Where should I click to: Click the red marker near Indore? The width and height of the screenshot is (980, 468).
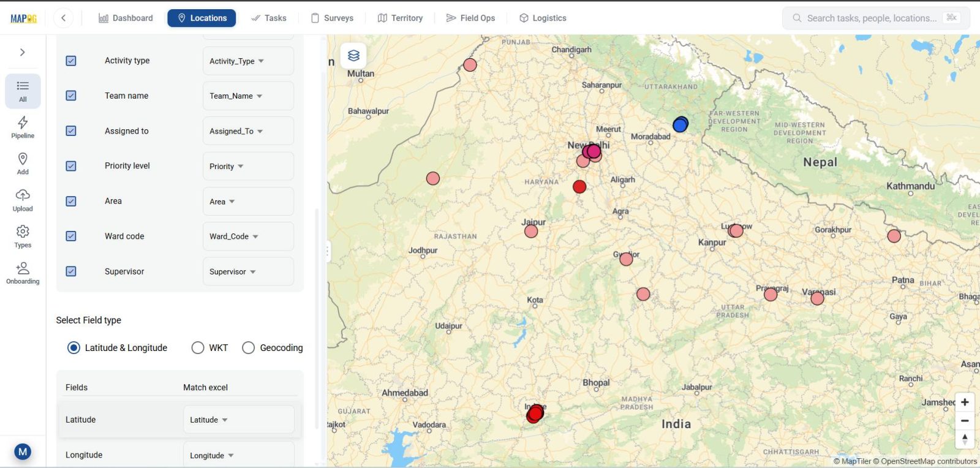(x=535, y=413)
